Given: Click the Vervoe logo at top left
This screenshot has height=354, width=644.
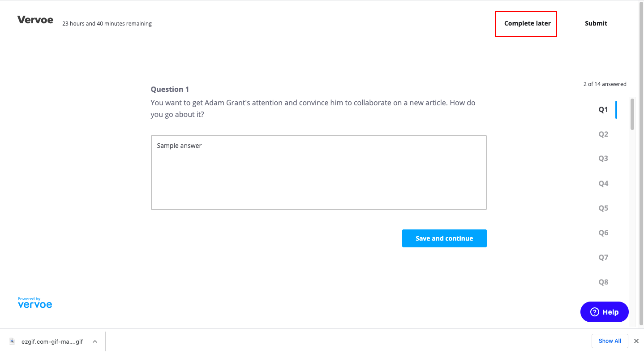Looking at the screenshot, I should click(x=35, y=20).
